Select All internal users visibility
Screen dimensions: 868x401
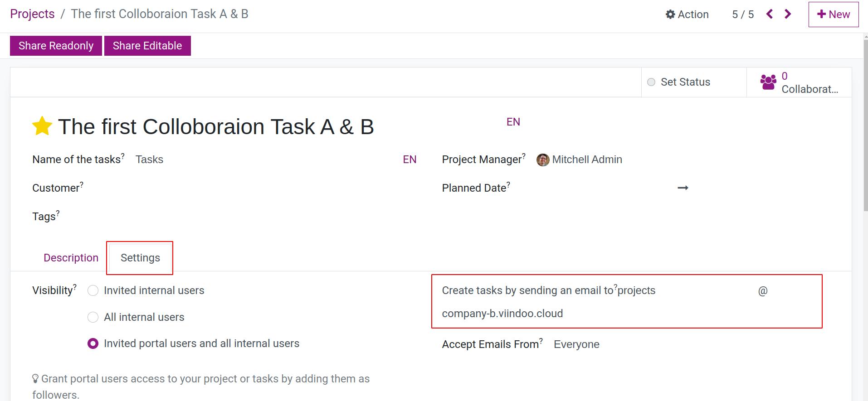pyautogui.click(x=93, y=317)
